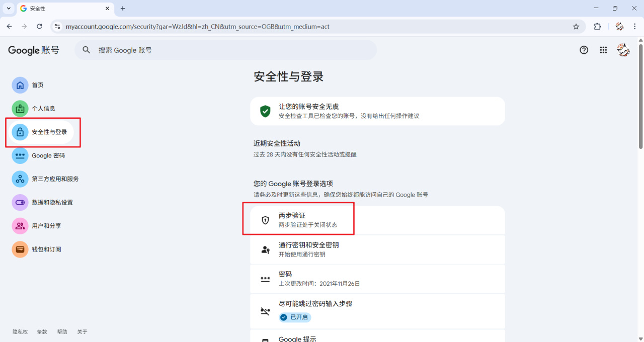
Task: Switch to the 安全性 browser tab
Action: tap(65, 9)
